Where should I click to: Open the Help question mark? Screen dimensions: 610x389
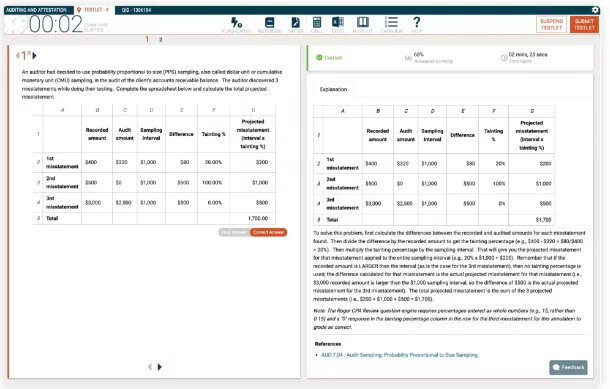click(416, 25)
